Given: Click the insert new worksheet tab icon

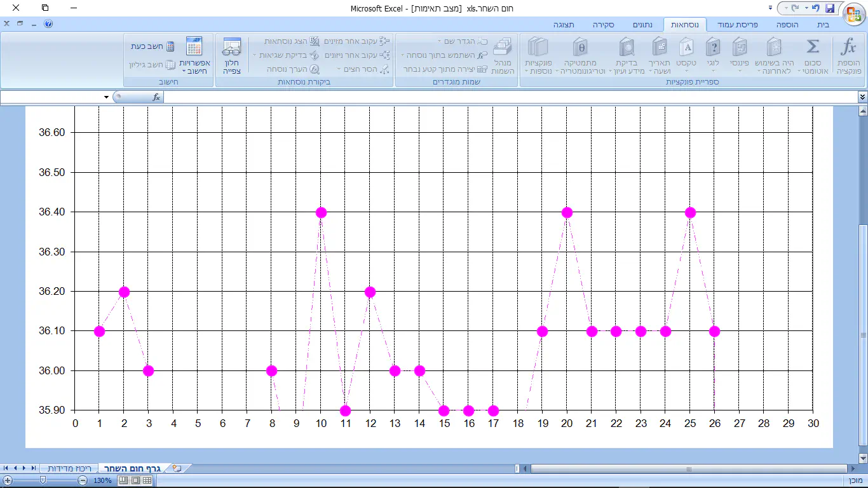Looking at the screenshot, I should [177, 468].
